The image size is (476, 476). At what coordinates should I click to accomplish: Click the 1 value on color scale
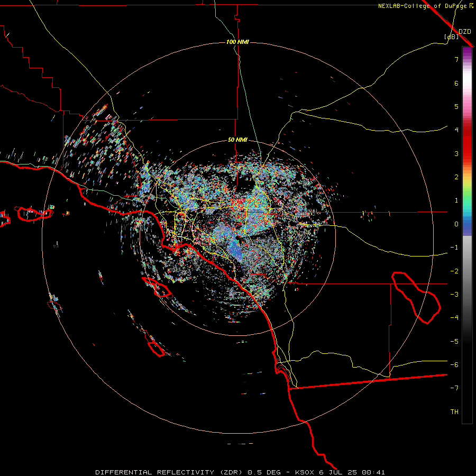456,200
